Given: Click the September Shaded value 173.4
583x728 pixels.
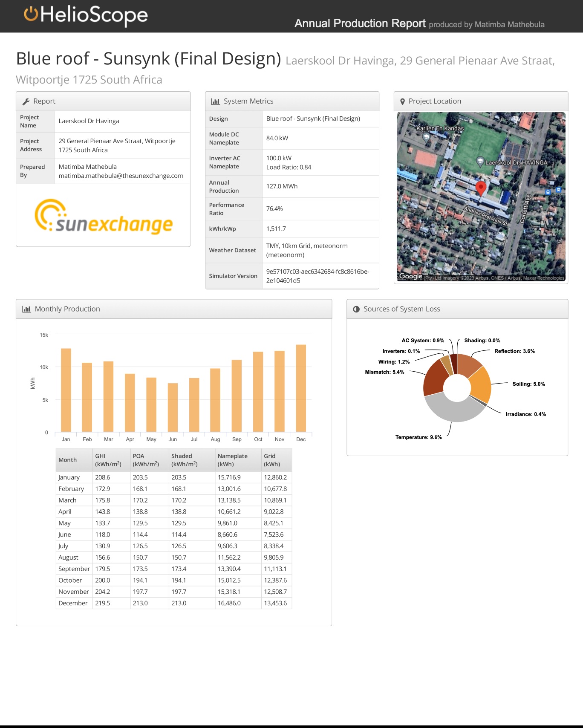Looking at the screenshot, I should 179,569.
